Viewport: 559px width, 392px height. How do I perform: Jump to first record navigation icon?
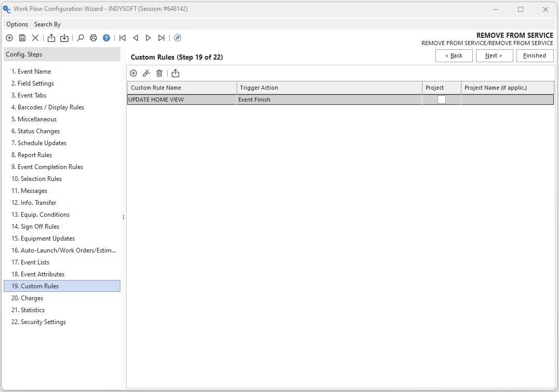(122, 38)
